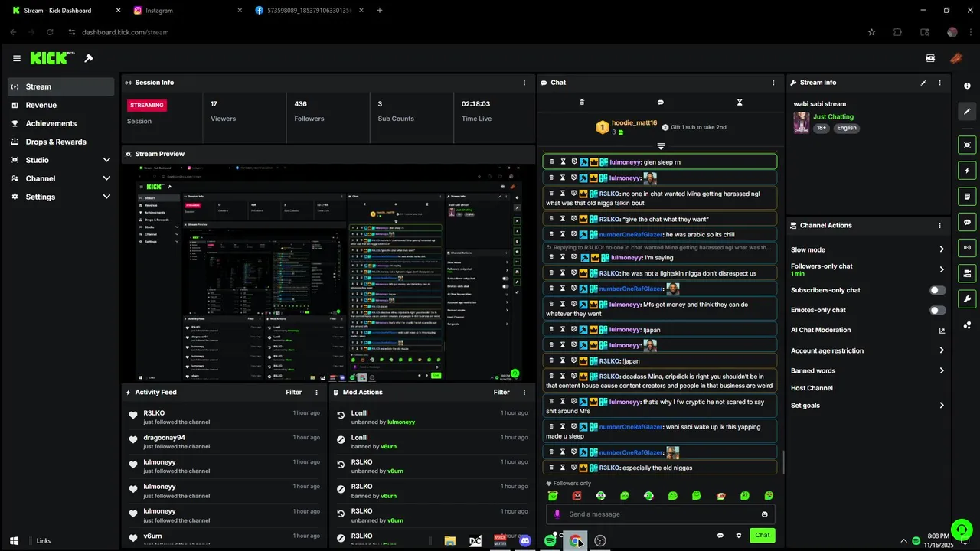This screenshot has width=980, height=551.
Task: Open the emoji picker in message box
Action: [764, 514]
